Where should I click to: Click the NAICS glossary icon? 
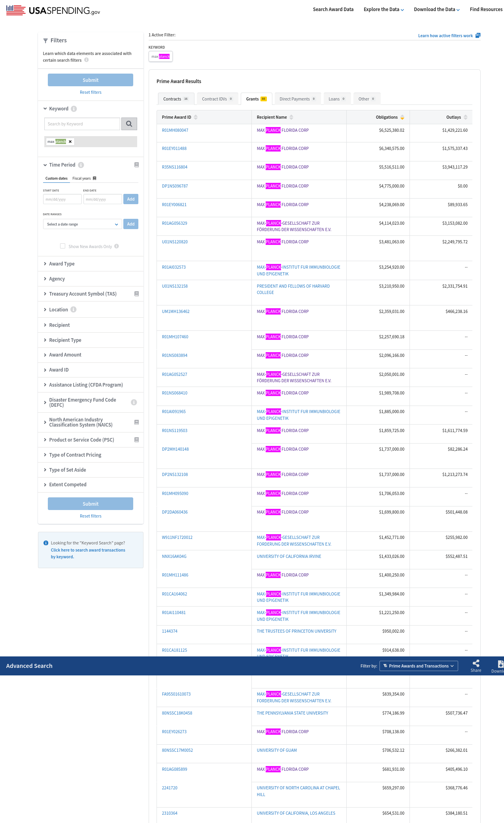pos(136,422)
